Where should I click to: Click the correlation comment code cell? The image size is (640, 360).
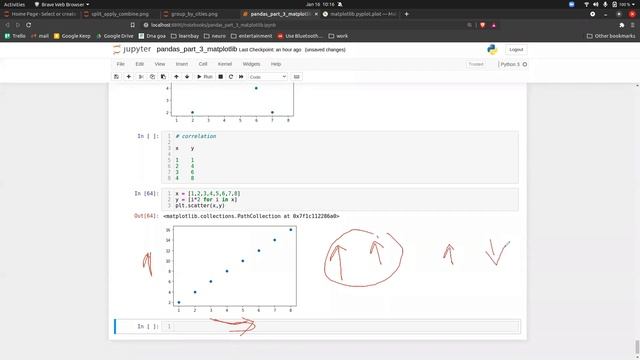coord(340,157)
